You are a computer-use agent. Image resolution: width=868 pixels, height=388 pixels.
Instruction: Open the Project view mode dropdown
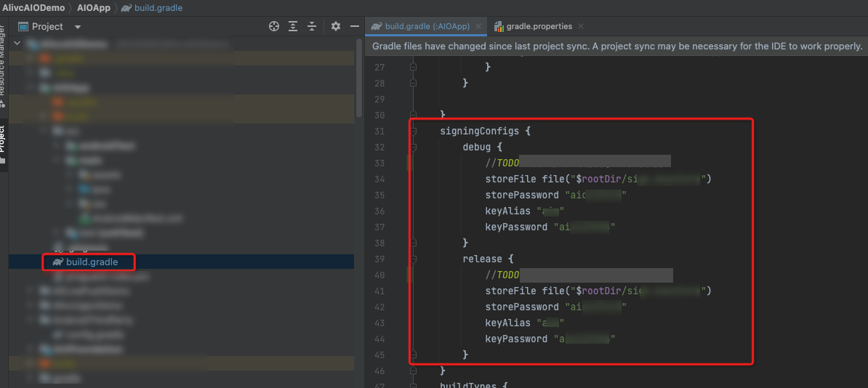pos(78,27)
